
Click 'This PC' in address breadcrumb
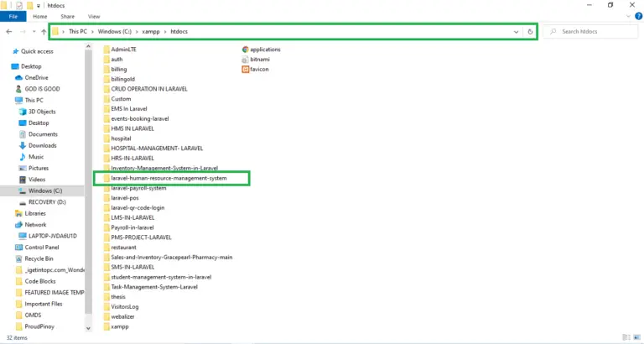tap(78, 31)
